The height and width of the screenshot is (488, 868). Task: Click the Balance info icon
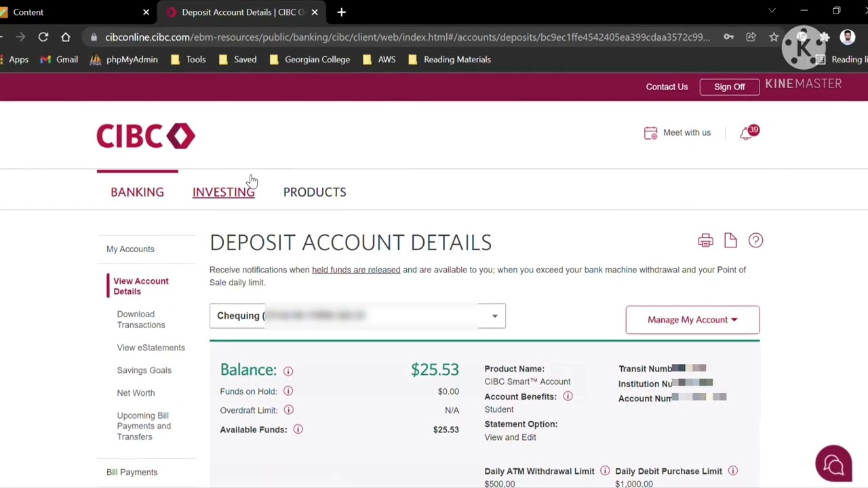[288, 371]
